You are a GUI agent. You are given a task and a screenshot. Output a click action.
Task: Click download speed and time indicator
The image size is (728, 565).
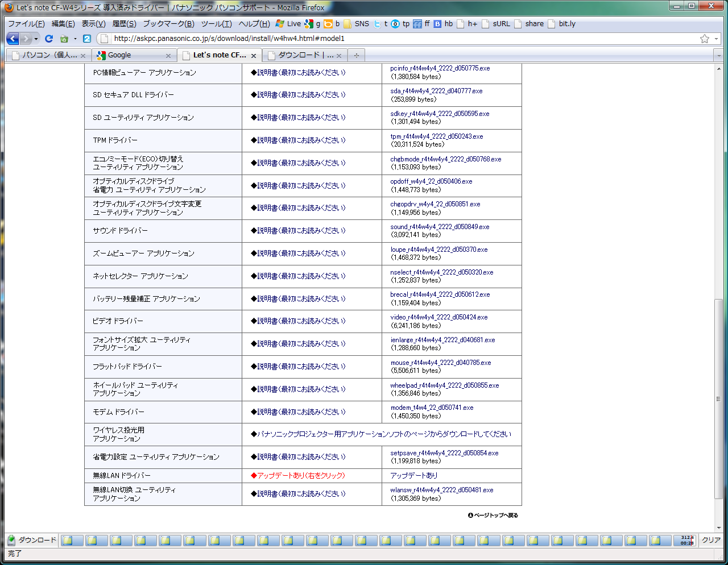pos(685,540)
